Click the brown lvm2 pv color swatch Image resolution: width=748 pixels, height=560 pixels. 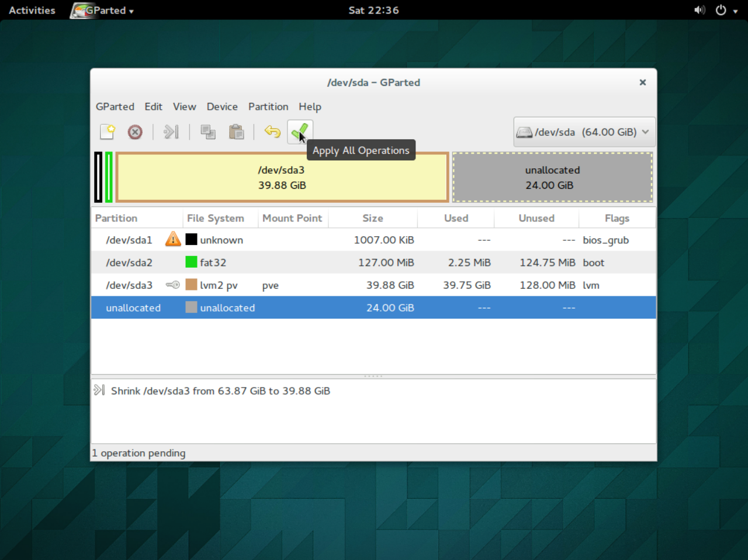[x=191, y=285]
